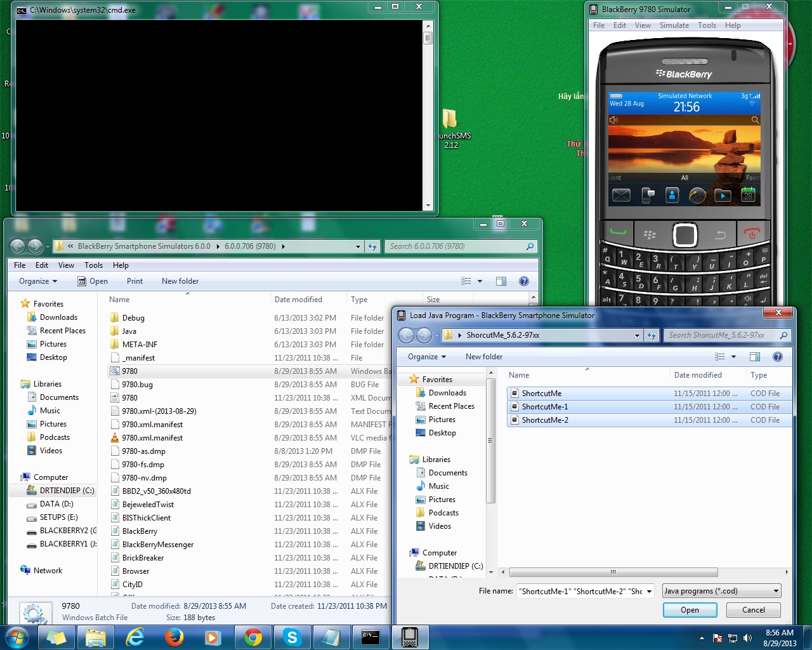
Task: Open the Contacts icon on BlackBerry home screen
Action: (x=672, y=196)
